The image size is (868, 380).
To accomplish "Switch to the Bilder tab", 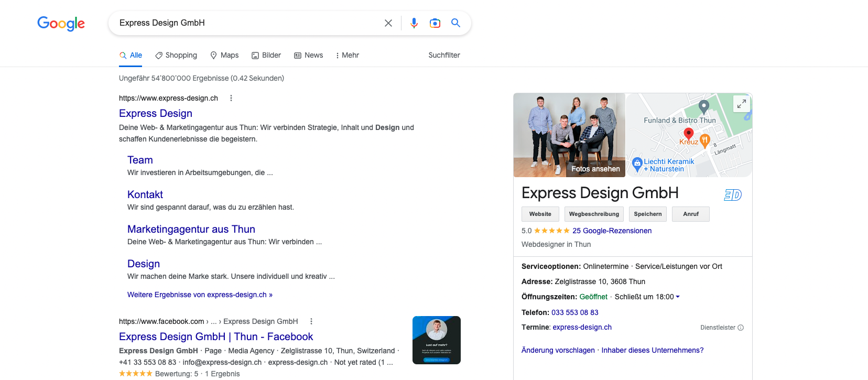I will pyautogui.click(x=266, y=55).
